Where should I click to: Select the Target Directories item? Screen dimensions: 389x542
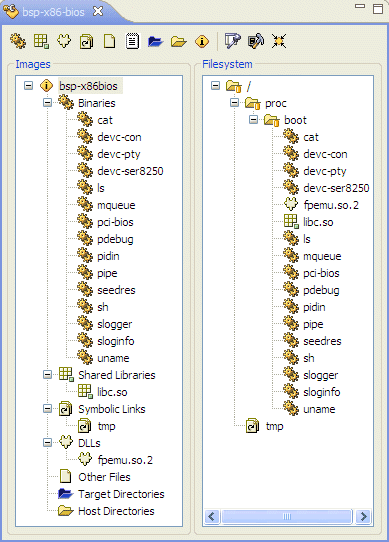pyautogui.click(x=121, y=494)
